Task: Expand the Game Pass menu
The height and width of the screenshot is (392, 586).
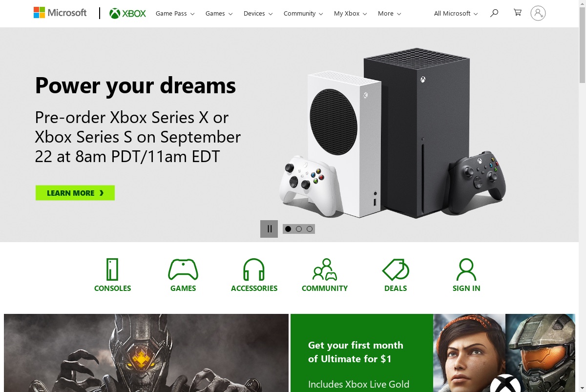Action: 175,13
